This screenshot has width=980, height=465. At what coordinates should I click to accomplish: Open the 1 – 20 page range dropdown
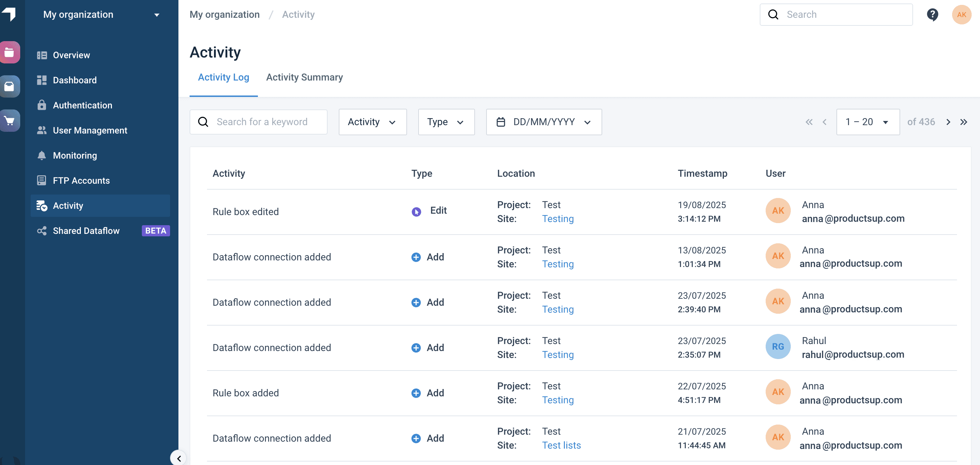[867, 122]
